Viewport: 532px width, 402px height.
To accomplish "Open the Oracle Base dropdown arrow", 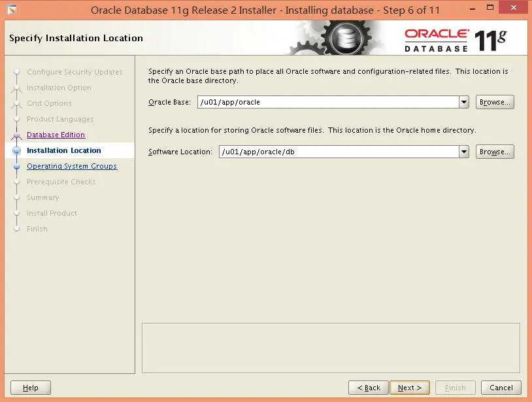I will [x=464, y=102].
